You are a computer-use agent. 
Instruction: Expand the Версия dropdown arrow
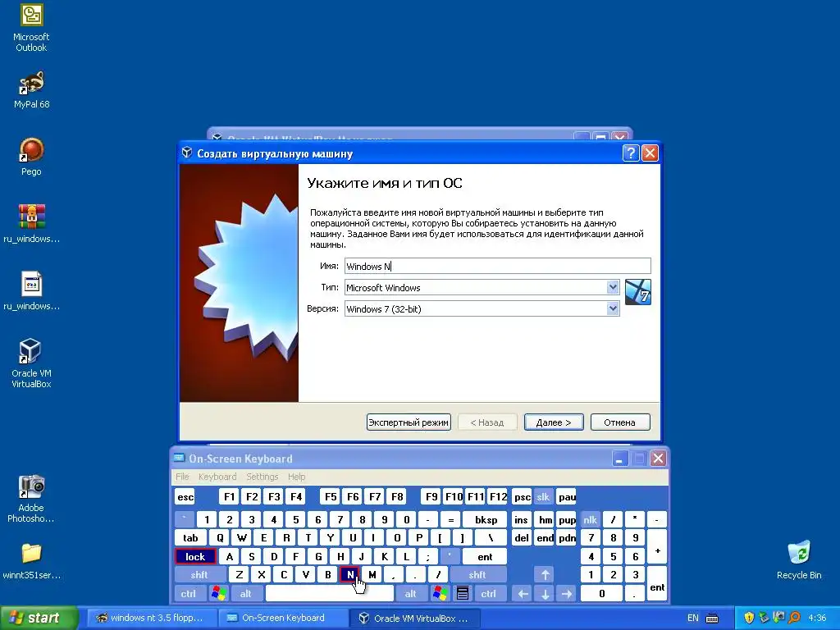(613, 308)
